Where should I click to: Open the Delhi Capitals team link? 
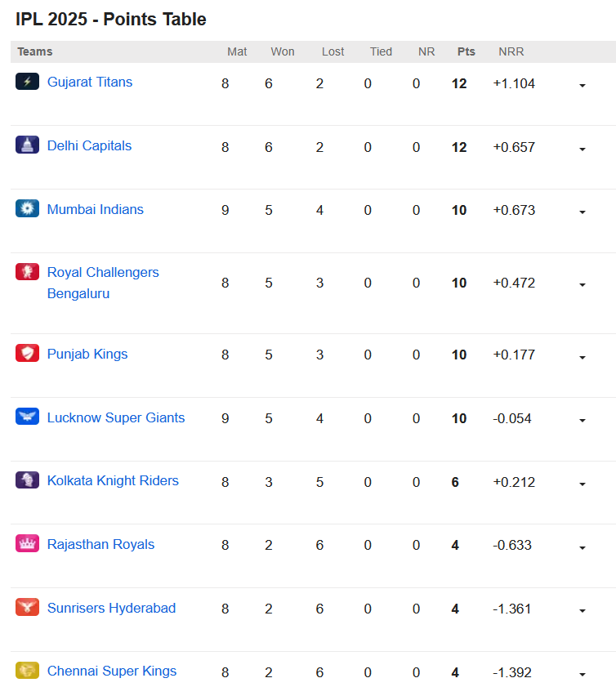(89, 145)
